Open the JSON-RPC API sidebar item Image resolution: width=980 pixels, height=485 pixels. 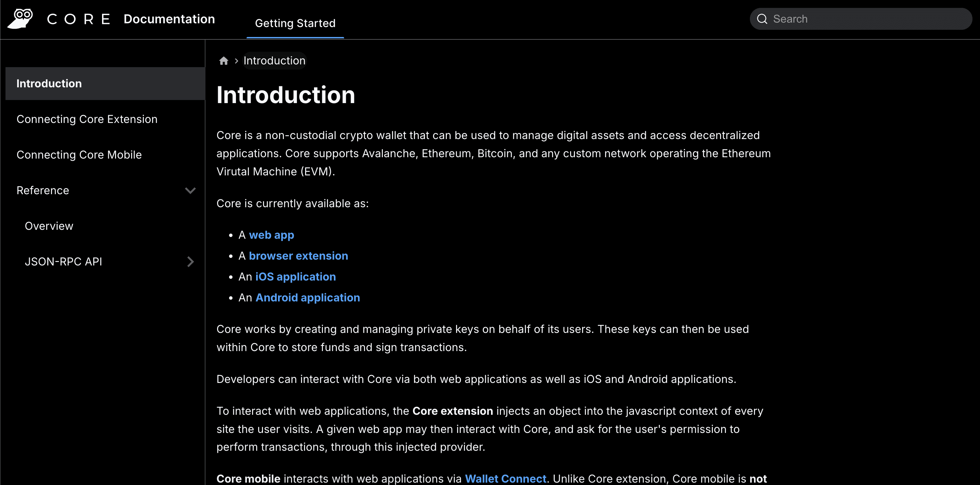[63, 262]
